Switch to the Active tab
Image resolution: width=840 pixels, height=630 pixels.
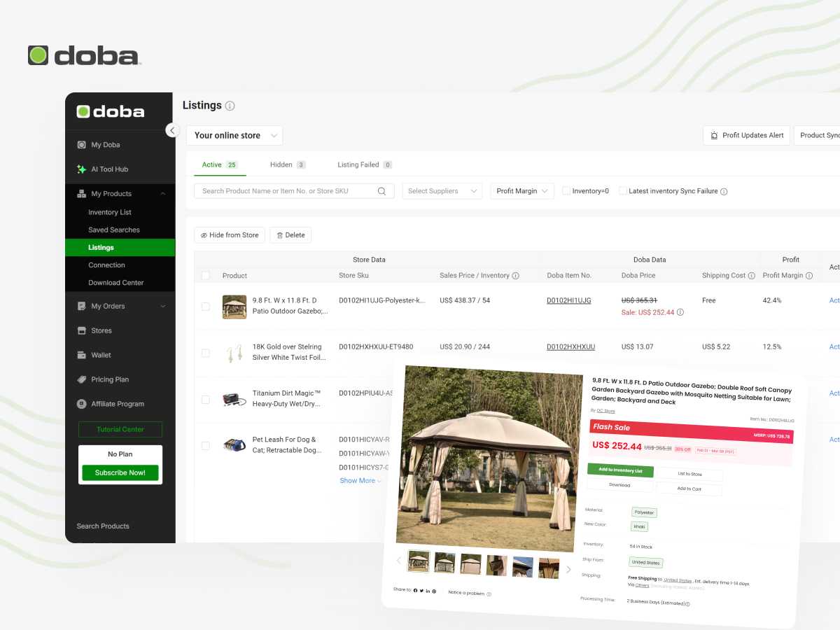click(x=220, y=165)
